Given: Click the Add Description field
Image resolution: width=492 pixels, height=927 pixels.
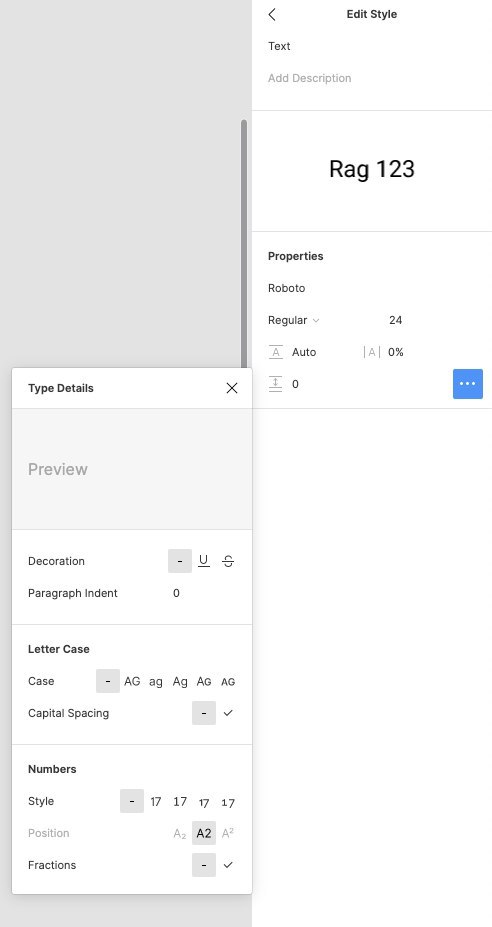Looking at the screenshot, I should pos(309,78).
